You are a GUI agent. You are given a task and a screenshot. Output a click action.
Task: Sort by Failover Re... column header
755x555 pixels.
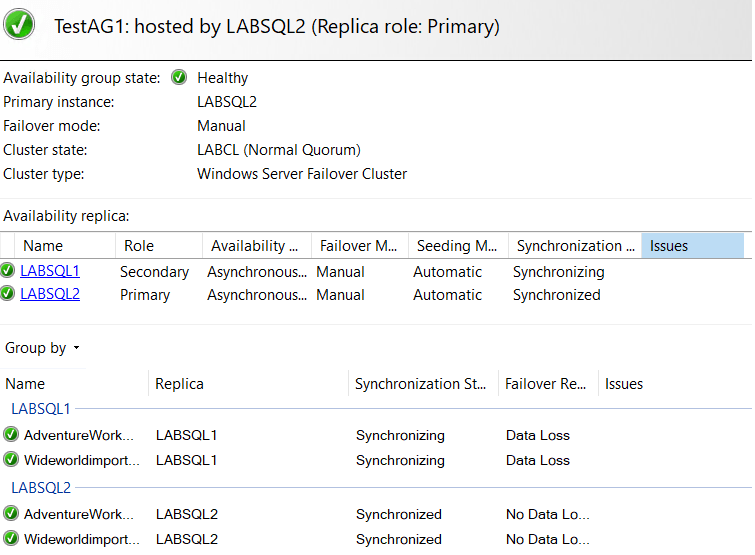(x=548, y=384)
